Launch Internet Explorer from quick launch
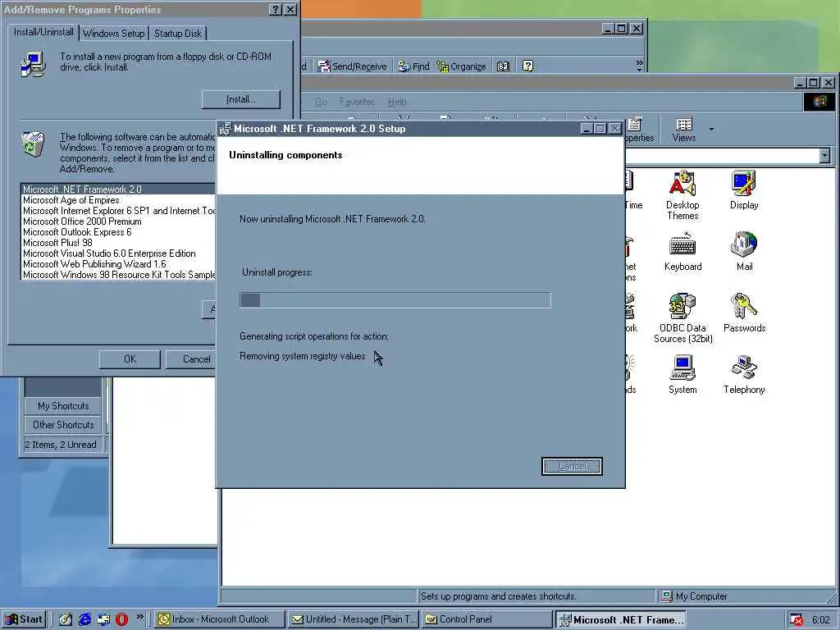Image resolution: width=840 pixels, height=630 pixels. (x=84, y=619)
